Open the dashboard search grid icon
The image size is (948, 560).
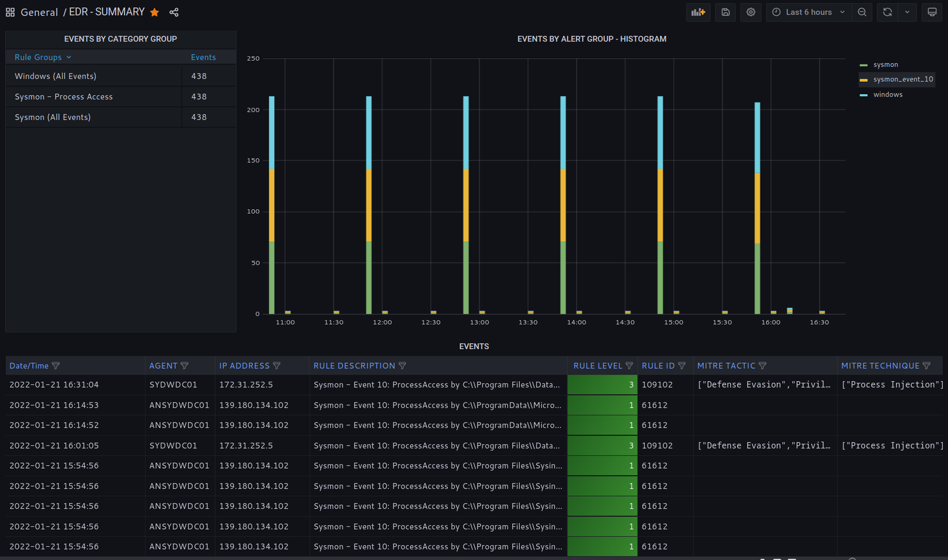(x=10, y=12)
